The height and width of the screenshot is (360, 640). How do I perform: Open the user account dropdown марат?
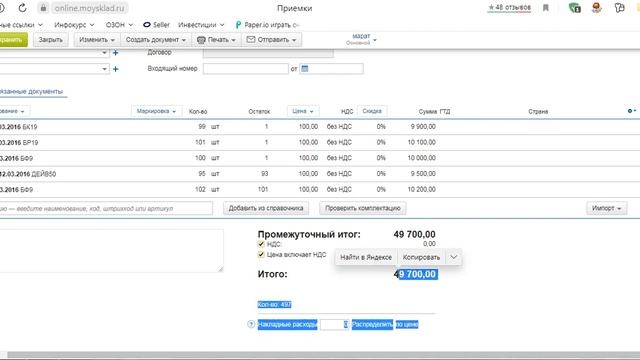coord(362,39)
